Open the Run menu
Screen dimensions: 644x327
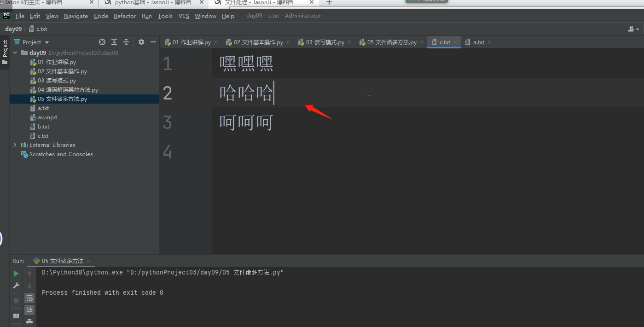click(x=147, y=16)
